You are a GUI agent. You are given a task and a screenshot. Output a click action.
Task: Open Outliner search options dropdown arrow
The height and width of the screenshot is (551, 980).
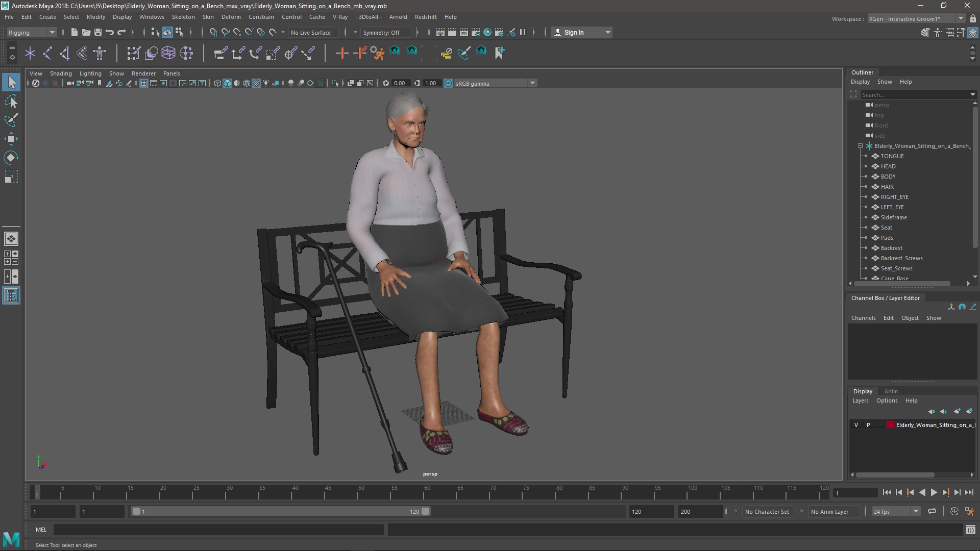[x=972, y=95]
